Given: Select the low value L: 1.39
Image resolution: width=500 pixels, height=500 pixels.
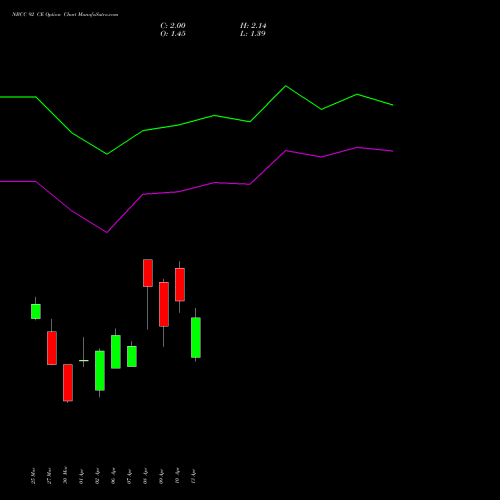Looking at the screenshot, I should pos(253,34).
